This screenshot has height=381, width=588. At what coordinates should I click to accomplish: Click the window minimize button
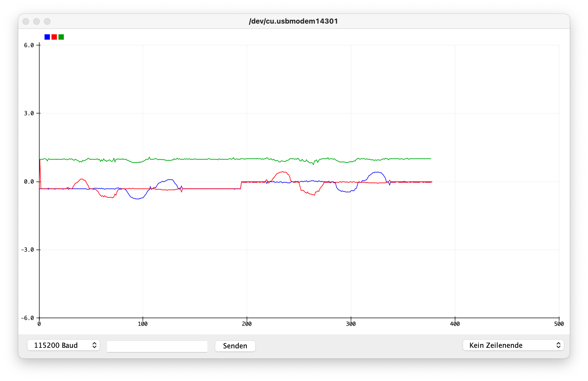[36, 21]
